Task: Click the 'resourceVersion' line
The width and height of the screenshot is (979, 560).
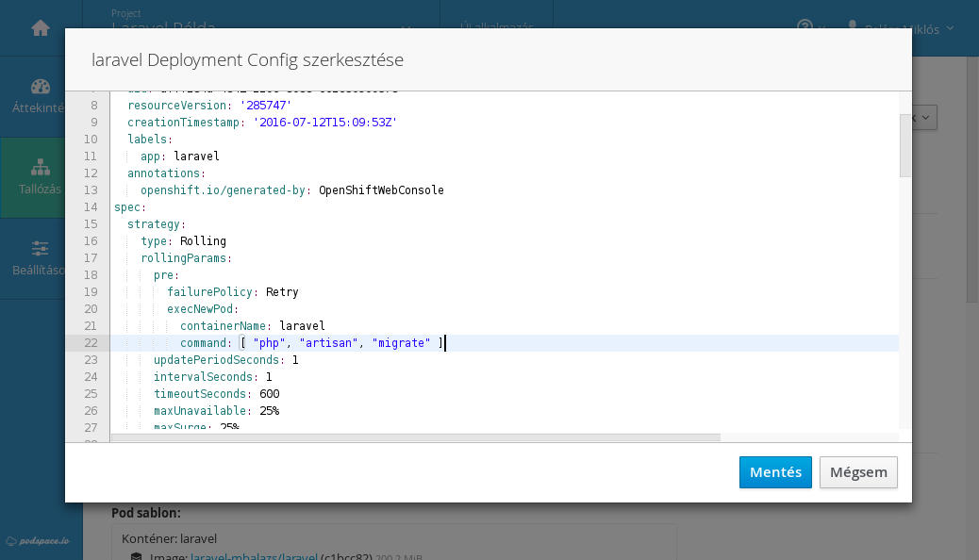Action: pyautogui.click(x=209, y=106)
